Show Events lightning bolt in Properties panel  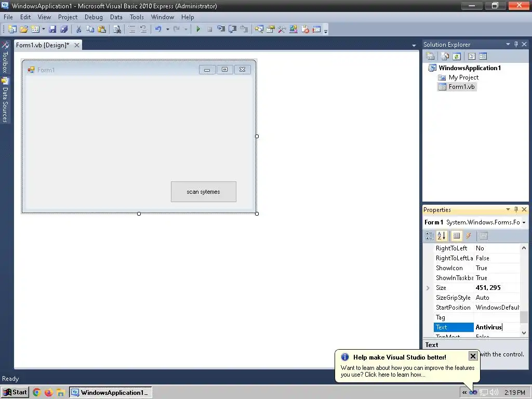[x=468, y=236]
